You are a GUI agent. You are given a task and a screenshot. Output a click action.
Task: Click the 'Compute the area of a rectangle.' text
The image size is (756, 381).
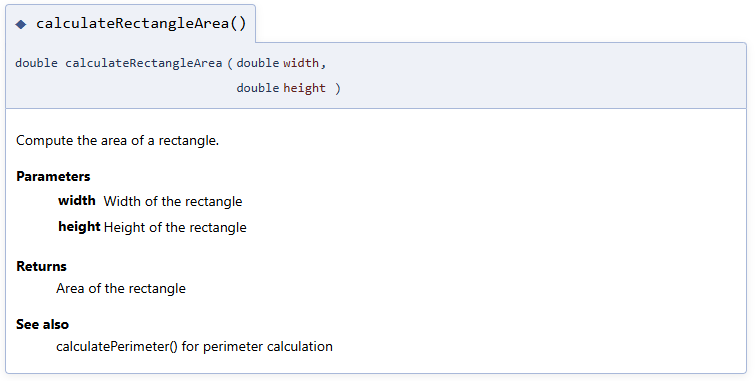click(118, 141)
